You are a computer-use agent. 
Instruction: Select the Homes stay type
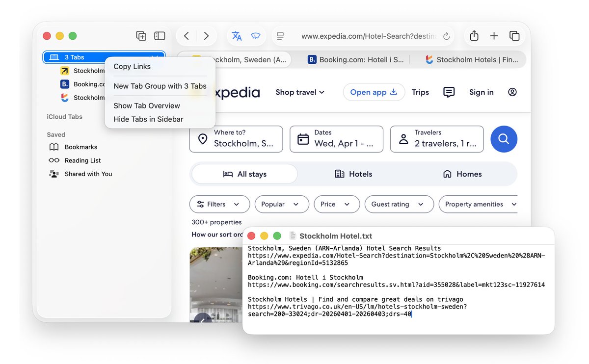462,174
